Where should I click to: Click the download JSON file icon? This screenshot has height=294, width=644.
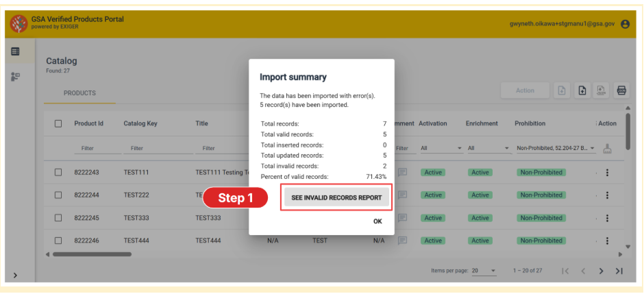[602, 90]
